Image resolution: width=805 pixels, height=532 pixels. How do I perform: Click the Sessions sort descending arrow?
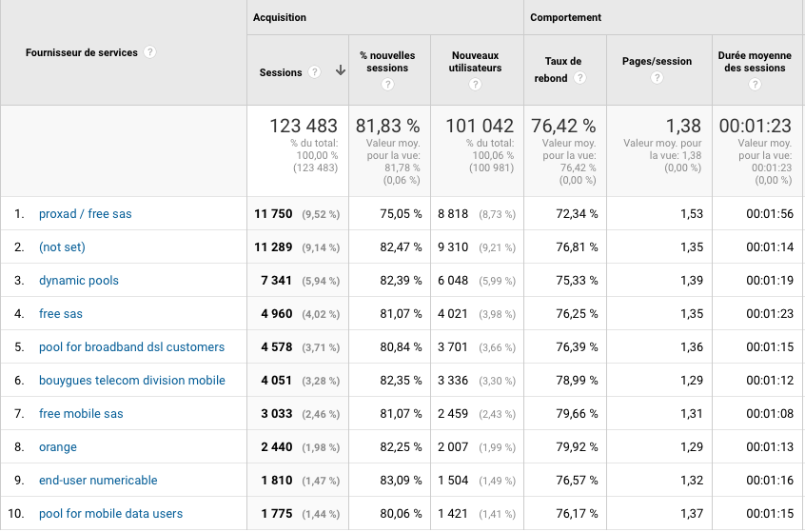[x=340, y=72]
